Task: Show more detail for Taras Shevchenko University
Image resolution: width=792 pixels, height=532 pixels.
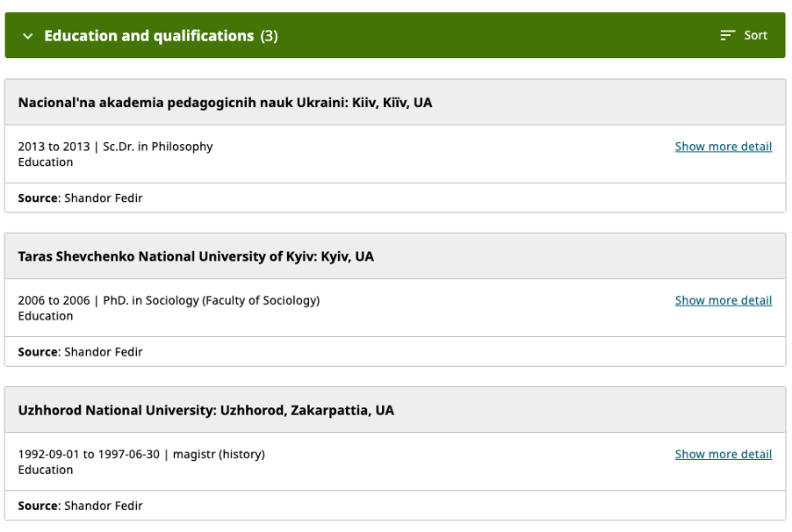Action: tap(723, 300)
